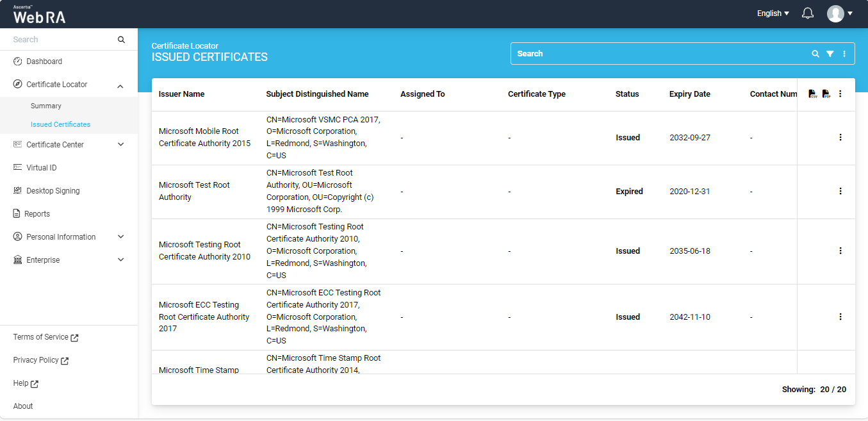The width and height of the screenshot is (868, 421).
Task: Open the user profile avatar menu
Action: coord(835,13)
